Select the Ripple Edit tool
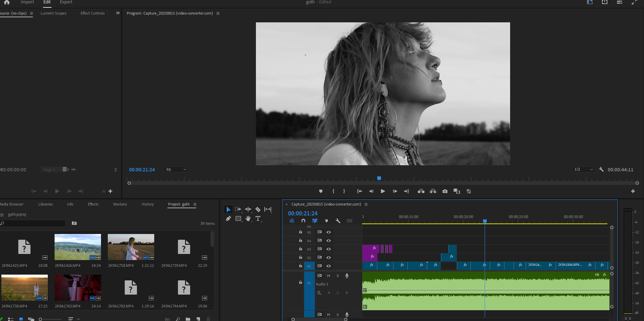The height and width of the screenshot is (321, 644). click(x=248, y=209)
